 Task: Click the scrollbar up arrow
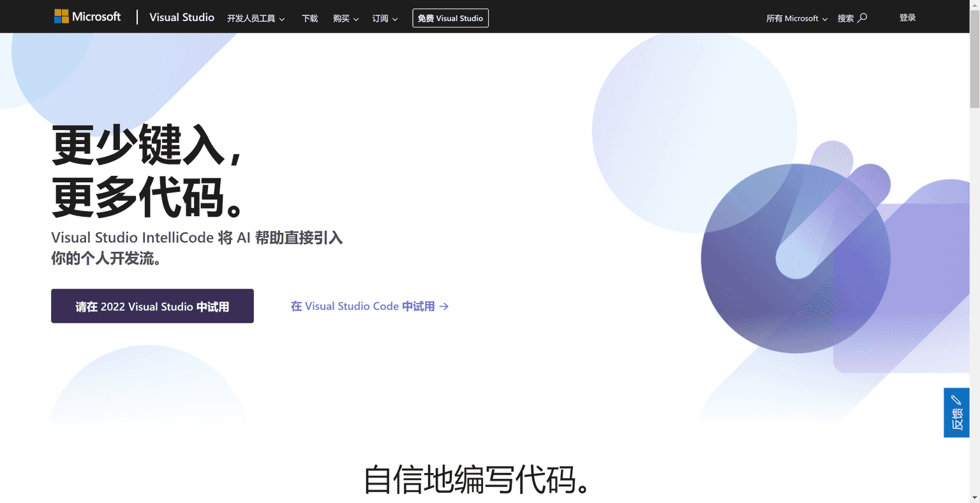pos(975,5)
